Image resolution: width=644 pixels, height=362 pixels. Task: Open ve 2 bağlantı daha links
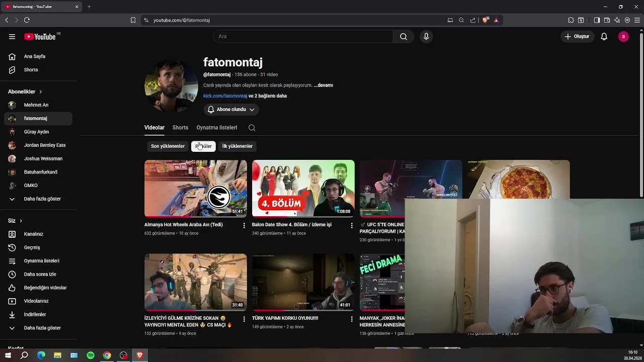pos(268,96)
